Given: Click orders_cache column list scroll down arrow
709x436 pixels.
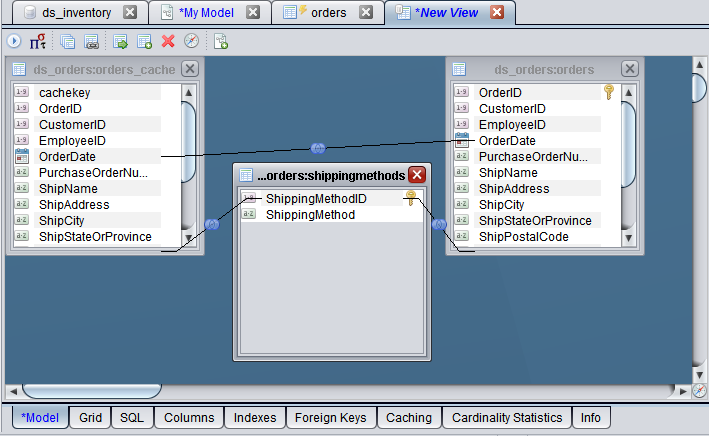Looking at the screenshot, I should coord(189,238).
